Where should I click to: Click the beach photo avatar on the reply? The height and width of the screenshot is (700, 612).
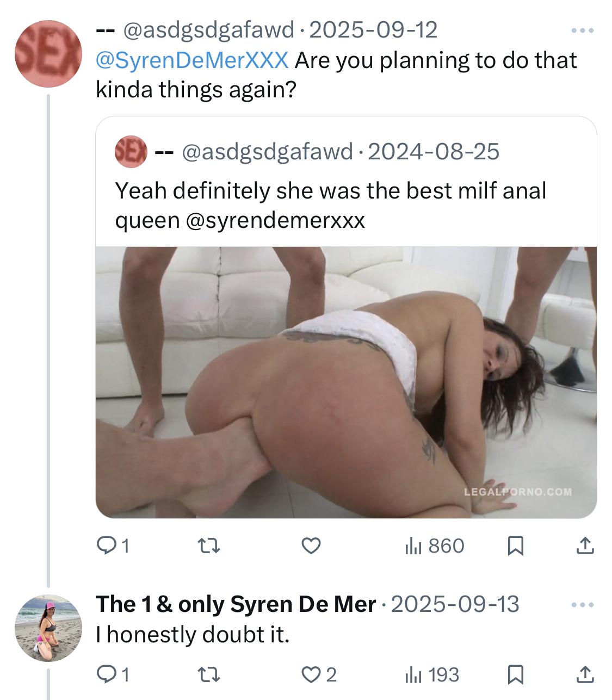point(48,629)
